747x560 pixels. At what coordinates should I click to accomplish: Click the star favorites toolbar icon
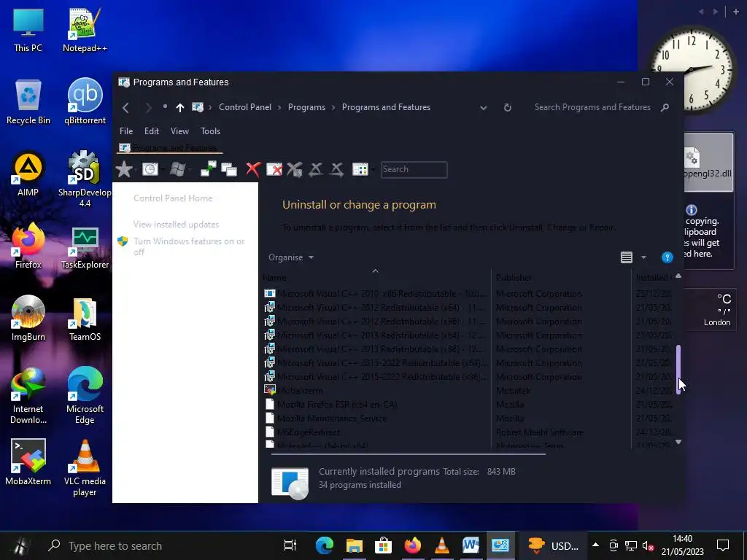point(124,169)
